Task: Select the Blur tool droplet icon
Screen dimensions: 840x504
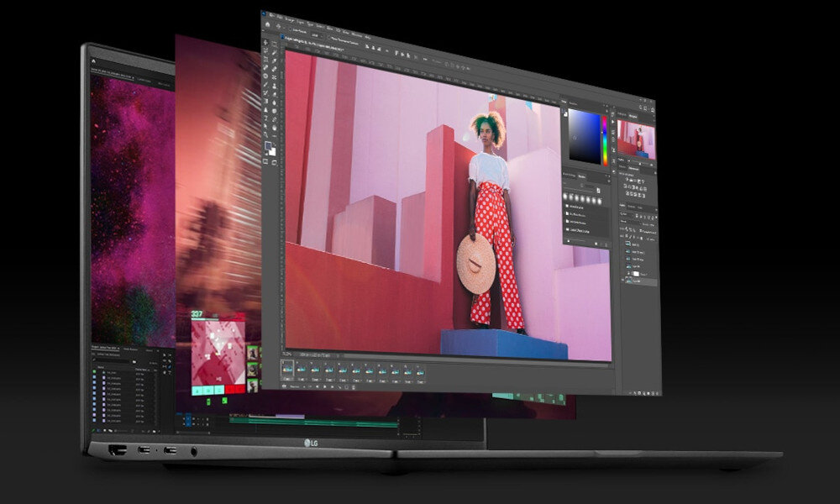Action: pos(275,102)
